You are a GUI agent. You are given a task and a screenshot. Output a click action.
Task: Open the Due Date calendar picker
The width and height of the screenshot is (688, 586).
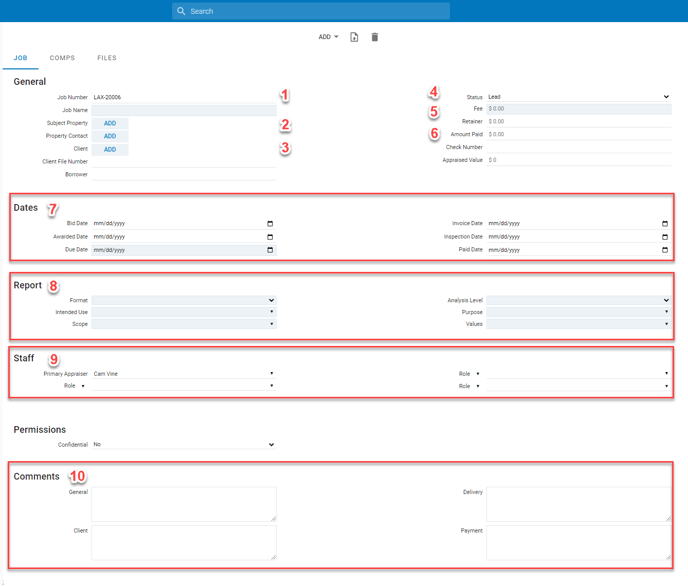click(x=270, y=250)
